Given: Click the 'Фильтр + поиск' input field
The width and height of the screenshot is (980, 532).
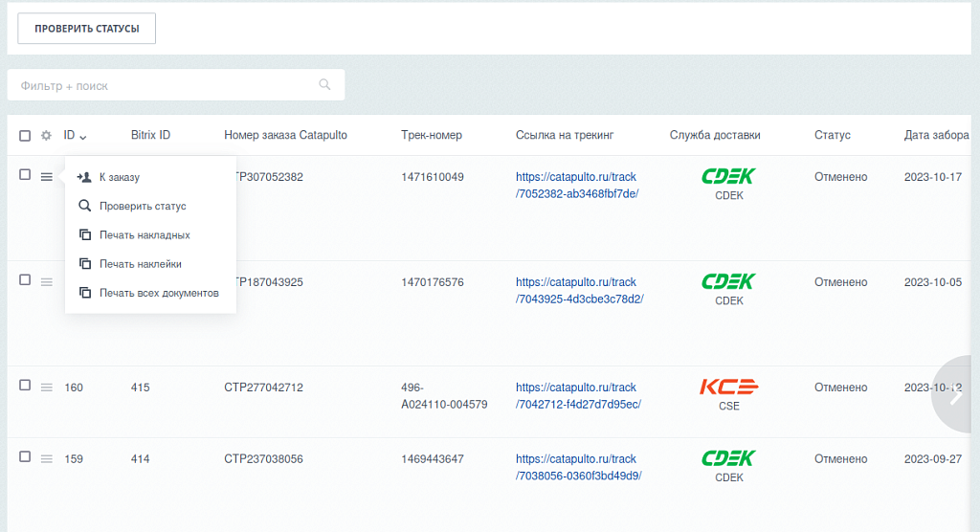Looking at the screenshot, I should 163,85.
